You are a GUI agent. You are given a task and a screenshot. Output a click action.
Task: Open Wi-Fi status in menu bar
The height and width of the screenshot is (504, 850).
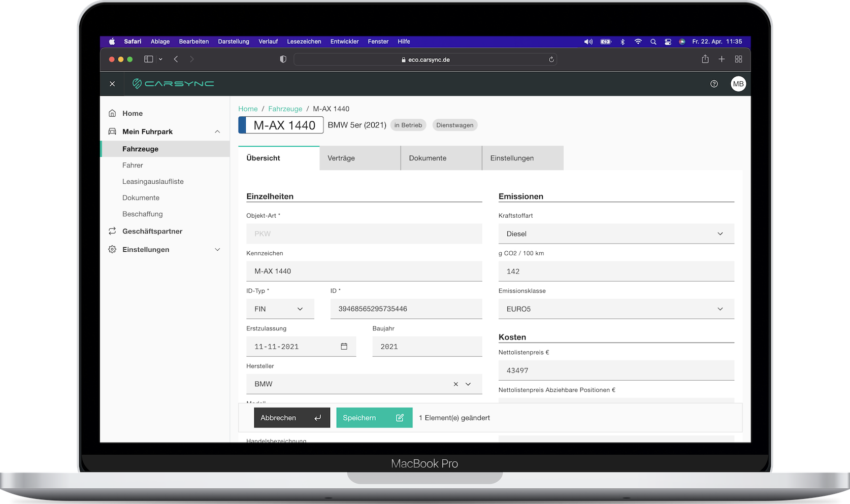pyautogui.click(x=638, y=42)
